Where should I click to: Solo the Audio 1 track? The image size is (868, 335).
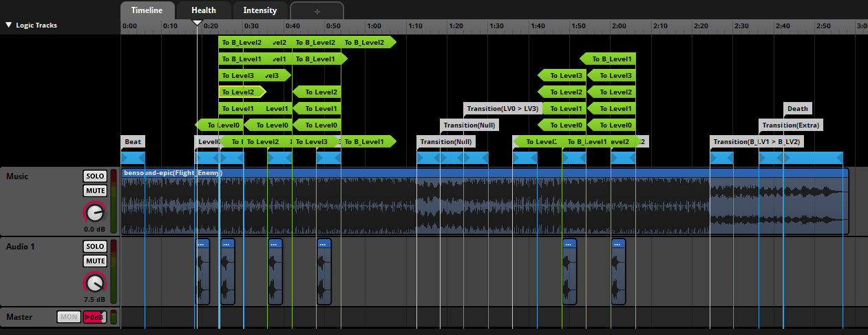pyautogui.click(x=95, y=247)
